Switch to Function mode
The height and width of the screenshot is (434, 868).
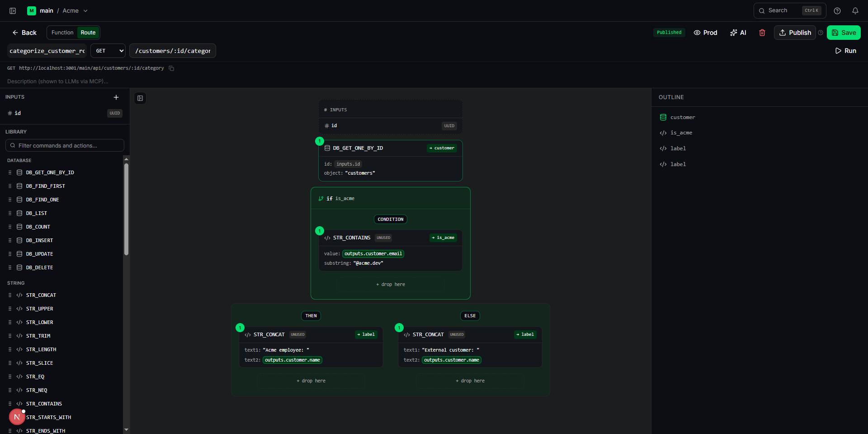62,33
